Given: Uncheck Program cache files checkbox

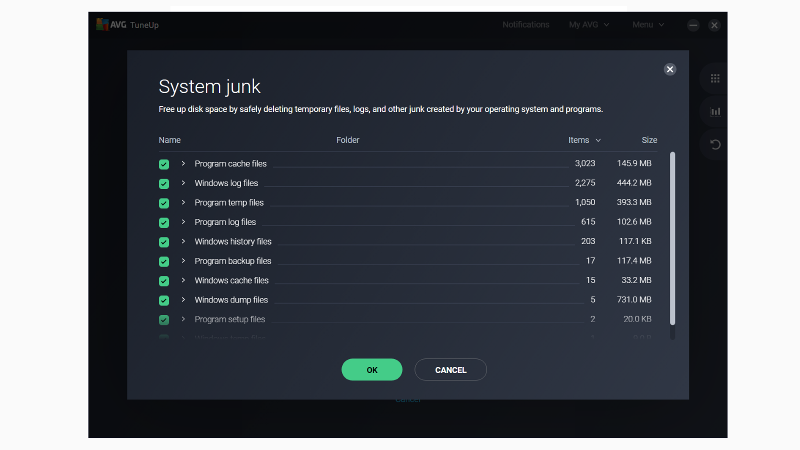Looking at the screenshot, I should 164,164.
